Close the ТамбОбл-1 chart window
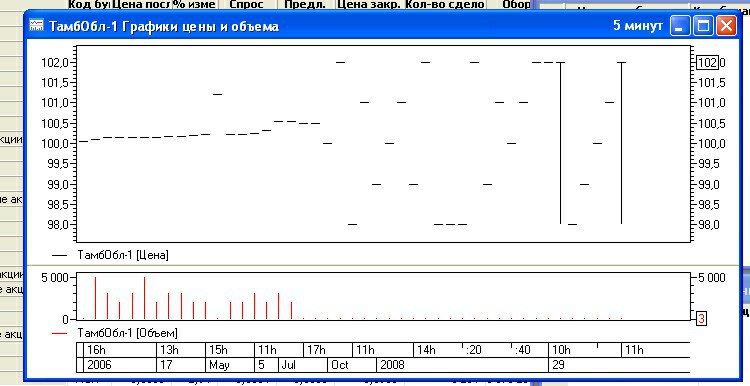 click(x=726, y=26)
